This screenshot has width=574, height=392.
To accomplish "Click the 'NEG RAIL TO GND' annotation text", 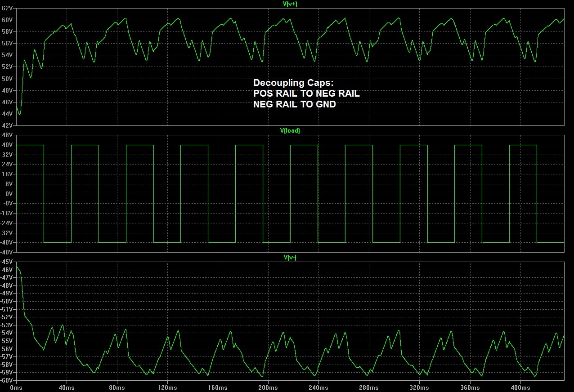I will (x=295, y=104).
